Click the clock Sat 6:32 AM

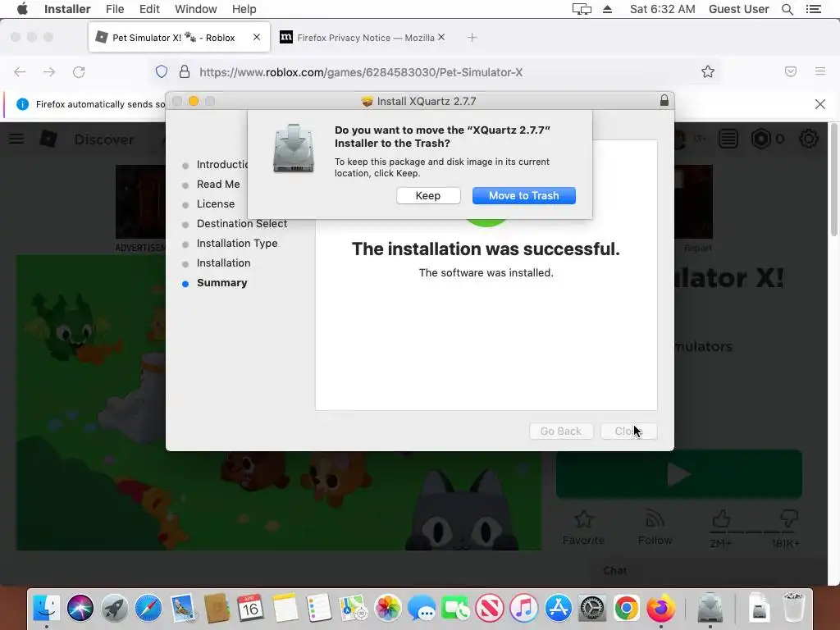tap(662, 9)
